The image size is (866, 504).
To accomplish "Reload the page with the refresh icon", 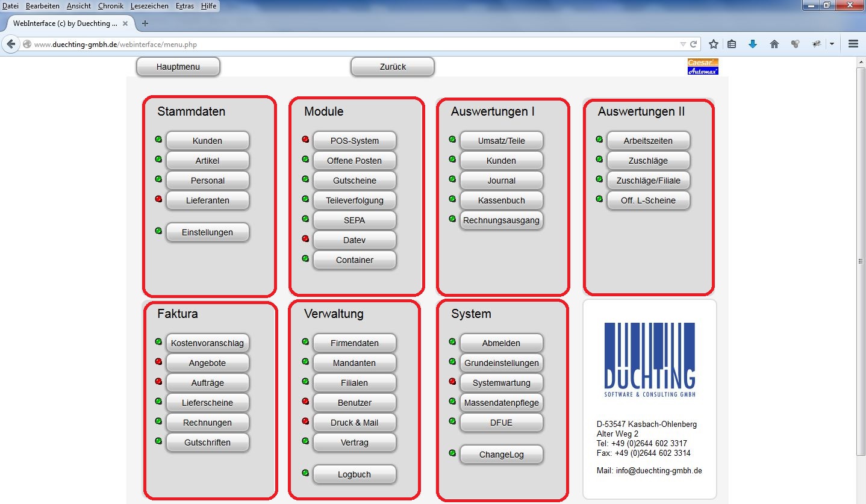I will (x=694, y=44).
